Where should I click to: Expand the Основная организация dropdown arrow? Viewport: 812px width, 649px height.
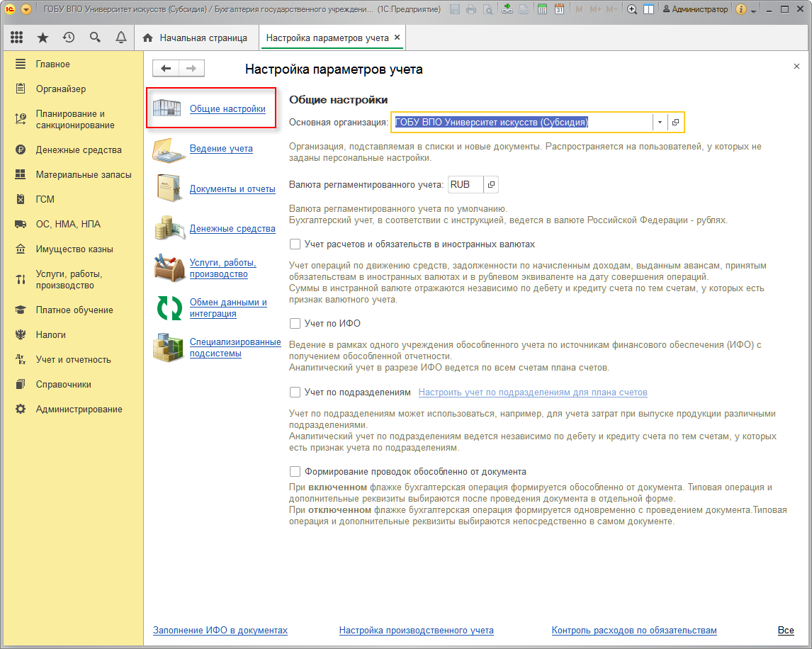coord(660,123)
